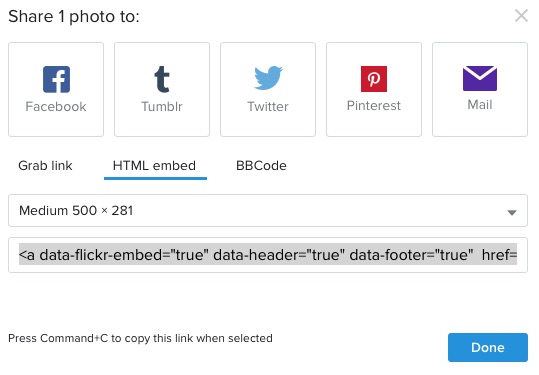Click the Command+C copy hint text

(x=140, y=338)
